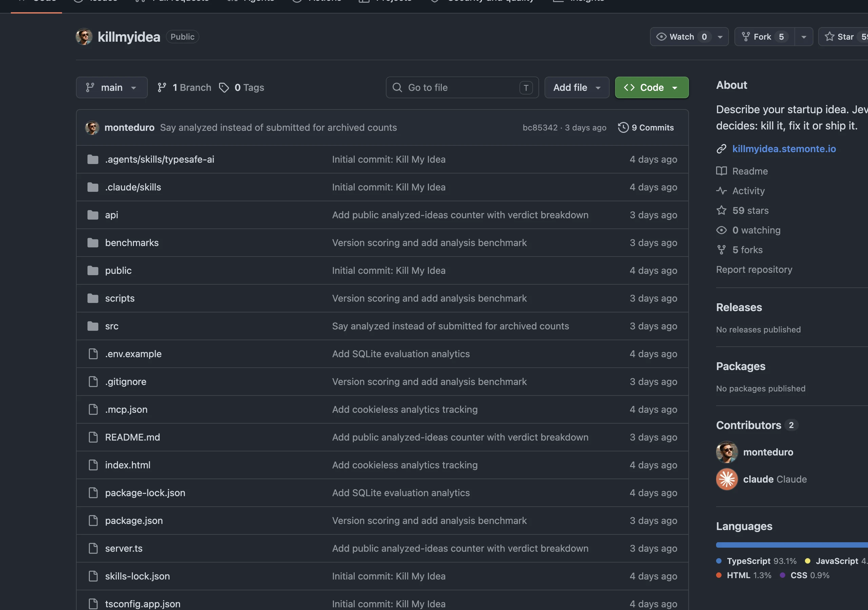Open Activity page link
Image resolution: width=868 pixels, height=610 pixels.
pos(748,190)
